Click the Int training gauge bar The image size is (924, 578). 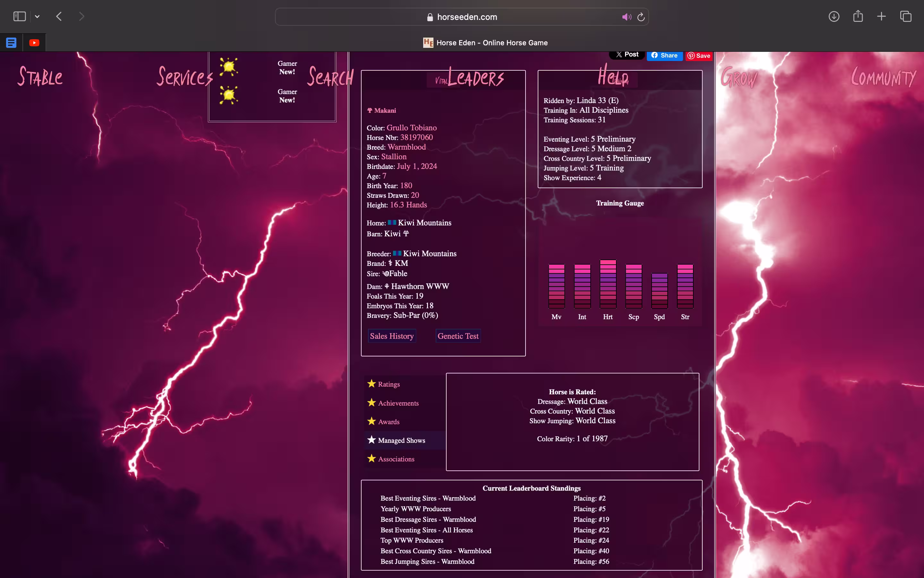[582, 286]
